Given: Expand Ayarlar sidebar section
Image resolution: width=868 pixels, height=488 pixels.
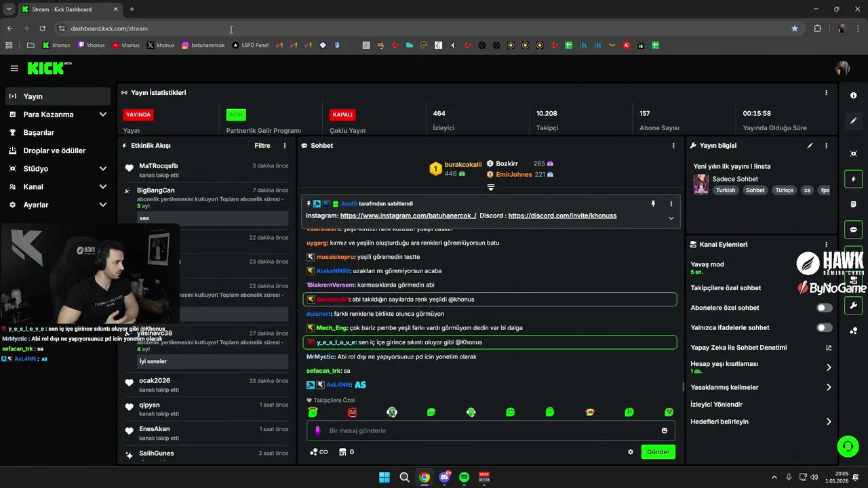Looking at the screenshot, I should coord(58,205).
